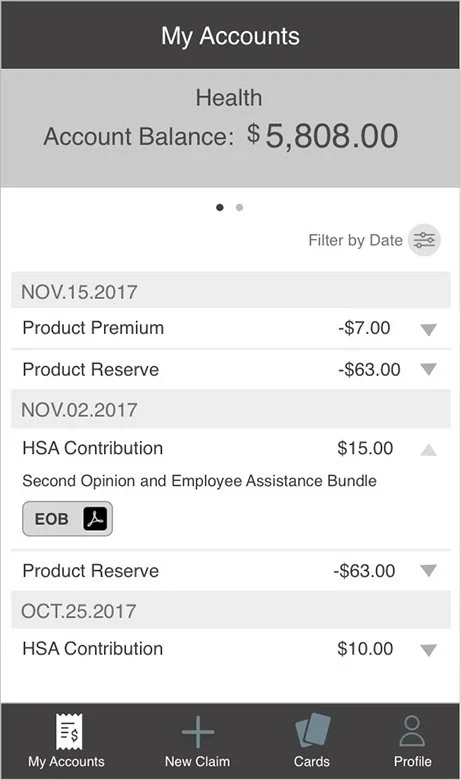Tap the Filter by Date label
Image resolution: width=461 pixels, height=780 pixels.
pos(355,240)
